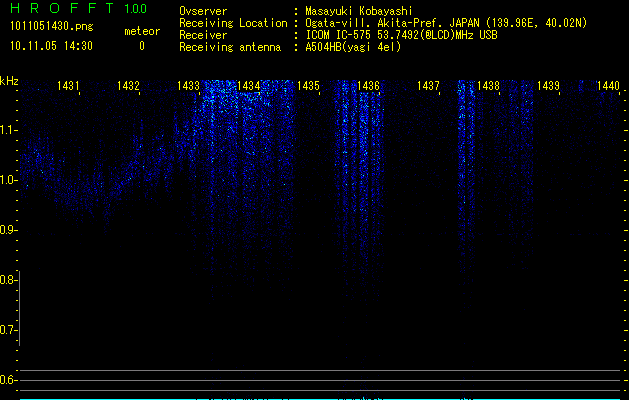Click the file name 1011051430.png

point(52,27)
